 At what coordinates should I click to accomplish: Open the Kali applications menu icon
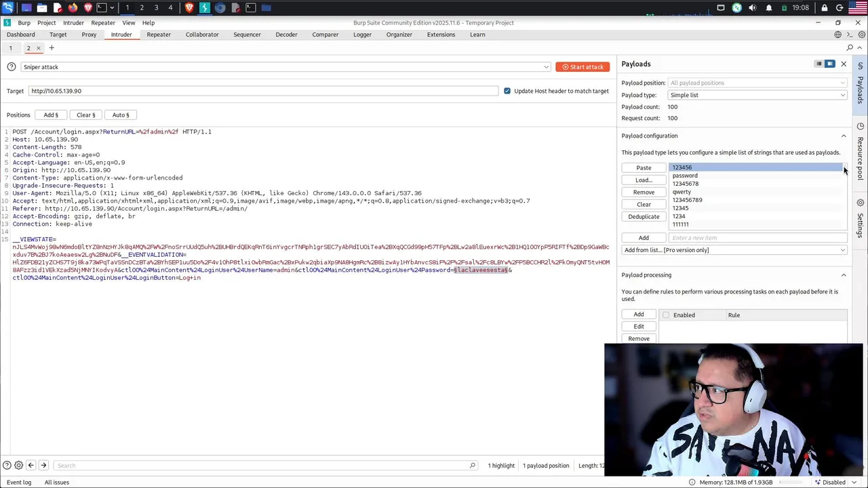click(8, 7)
